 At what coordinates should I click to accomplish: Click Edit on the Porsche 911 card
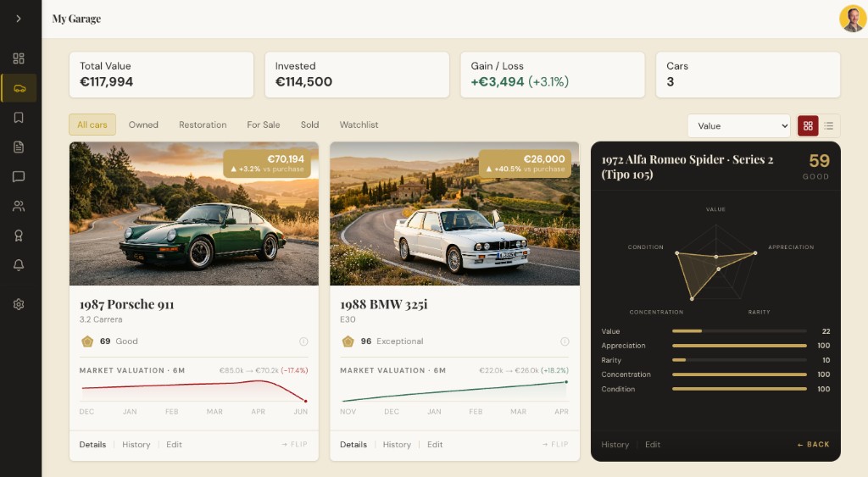tap(174, 444)
